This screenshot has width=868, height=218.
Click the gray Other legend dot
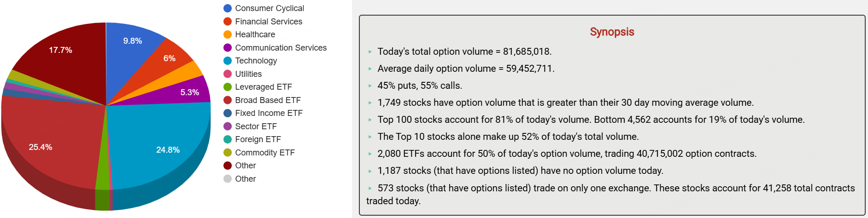pos(228,179)
